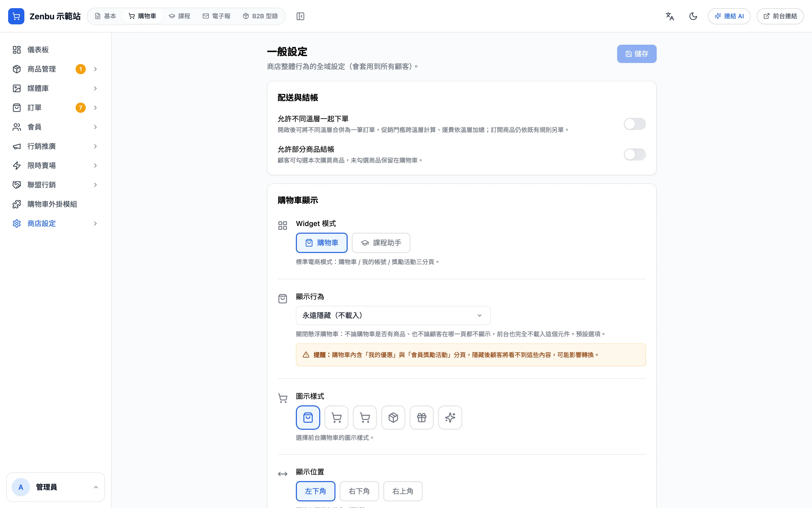Open 購物車外掛模組 puzzle piece icon
Screen dimensions: 812x508
click(17, 204)
